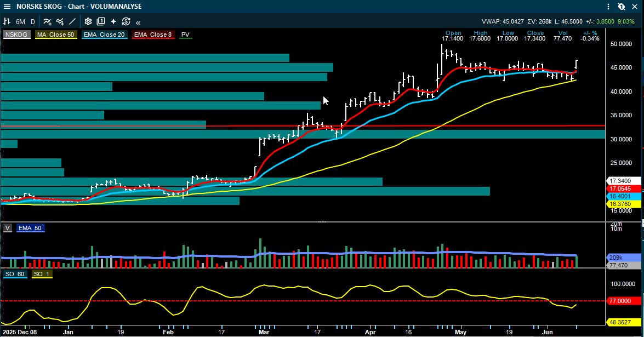This screenshot has width=644, height=337.
Task: Activate the crosshair sparkle tool
Action: [x=113, y=21]
